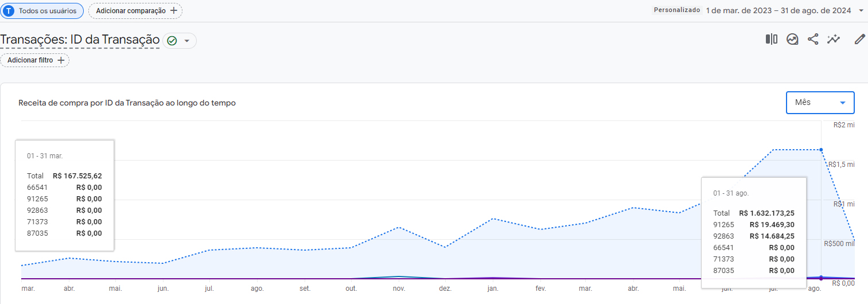Click the green checkmark status icon

pyautogui.click(x=172, y=41)
